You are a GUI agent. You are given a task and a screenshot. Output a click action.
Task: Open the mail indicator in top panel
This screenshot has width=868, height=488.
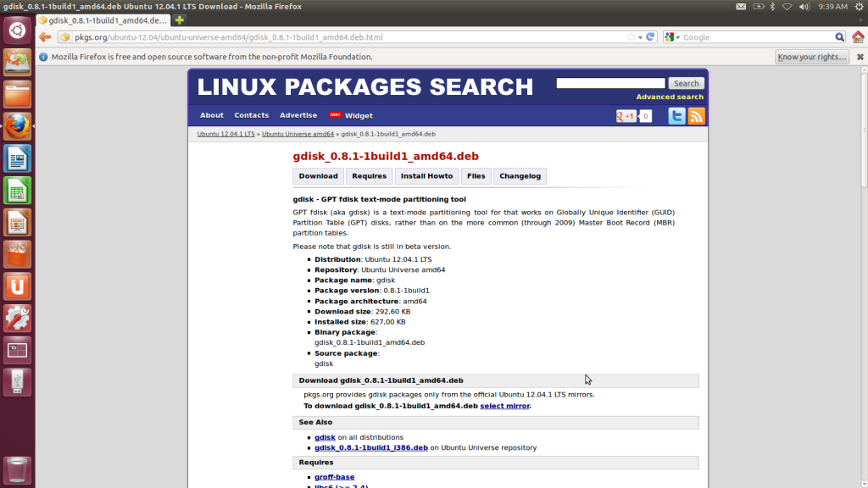click(741, 7)
